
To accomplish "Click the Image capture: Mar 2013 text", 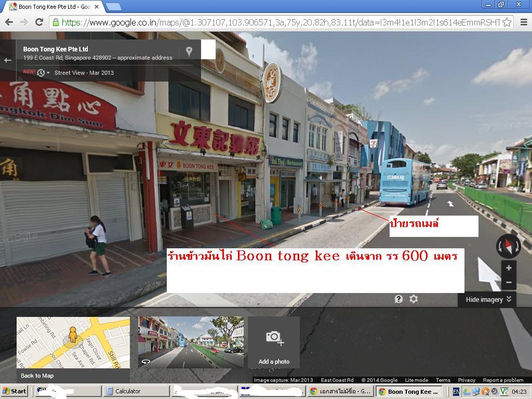I will 283,380.
